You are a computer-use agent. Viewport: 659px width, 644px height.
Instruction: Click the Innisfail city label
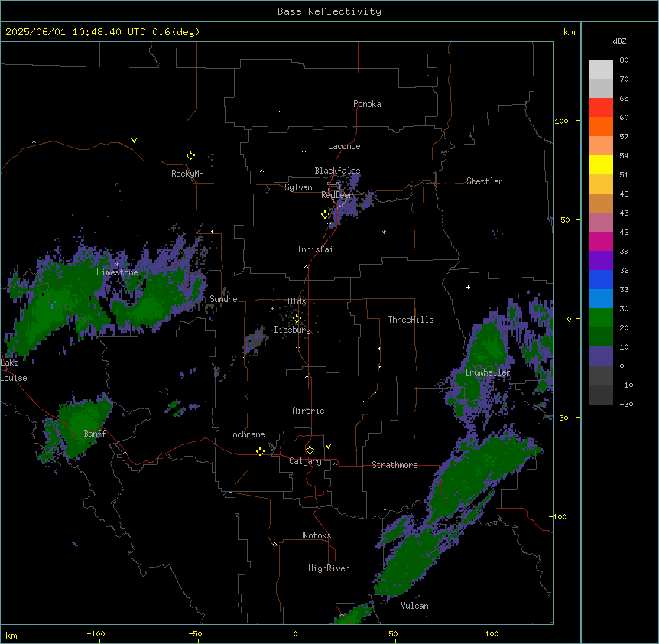[x=317, y=249]
